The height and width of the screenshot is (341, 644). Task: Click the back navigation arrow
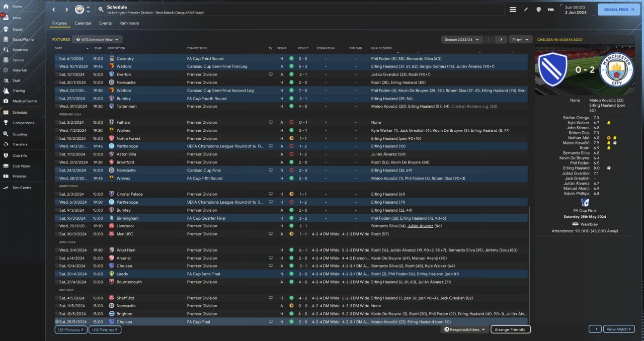click(54, 10)
